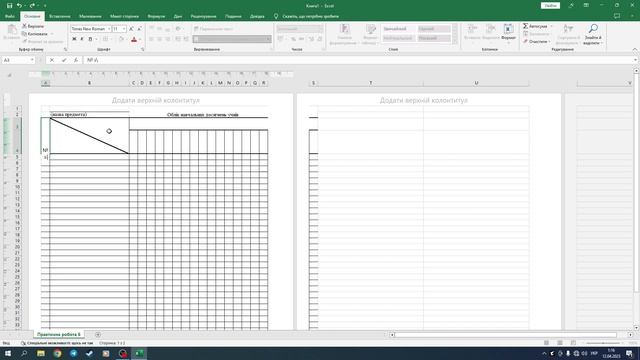Screen dimensions: 640x360
Task: Select the Звичайний cell style
Action: 398,29
